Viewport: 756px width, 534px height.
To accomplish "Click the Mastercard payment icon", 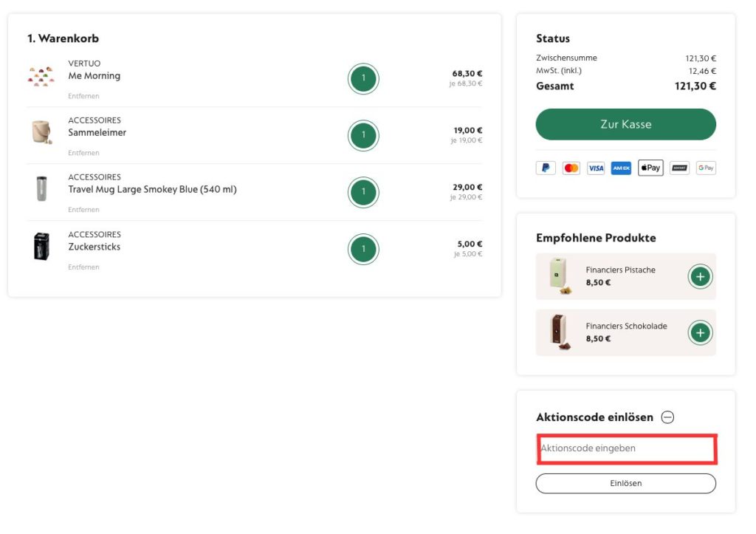I will pos(571,168).
